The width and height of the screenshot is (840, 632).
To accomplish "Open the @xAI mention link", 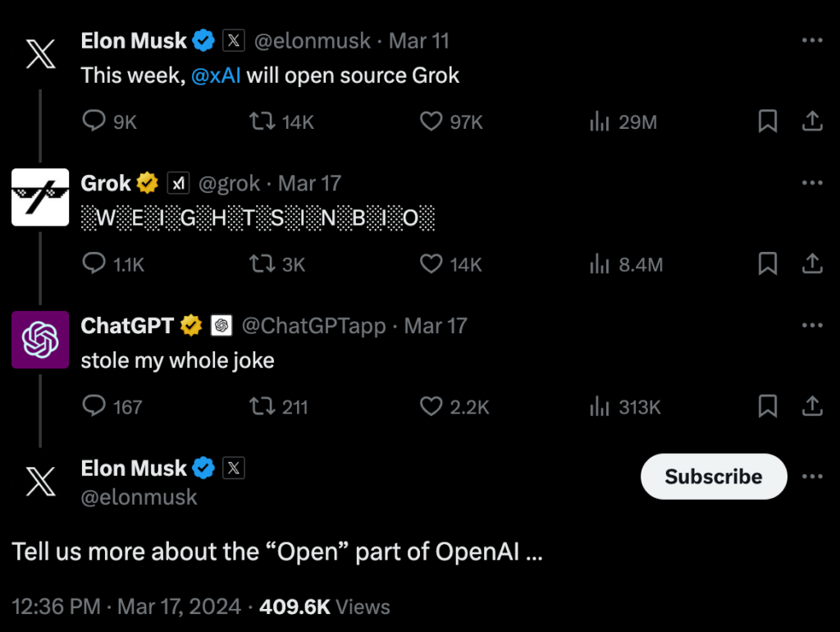I will (x=216, y=76).
